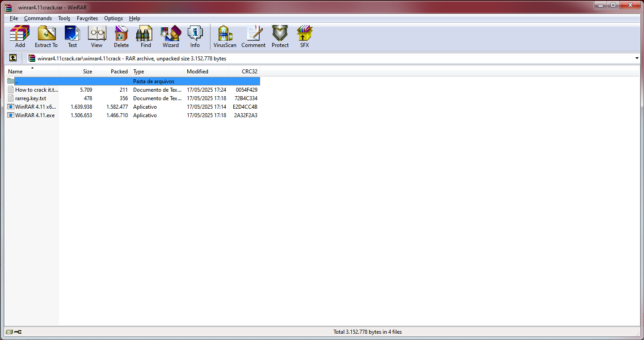Open the View toolbar icon
The height and width of the screenshot is (340, 644).
(x=97, y=36)
